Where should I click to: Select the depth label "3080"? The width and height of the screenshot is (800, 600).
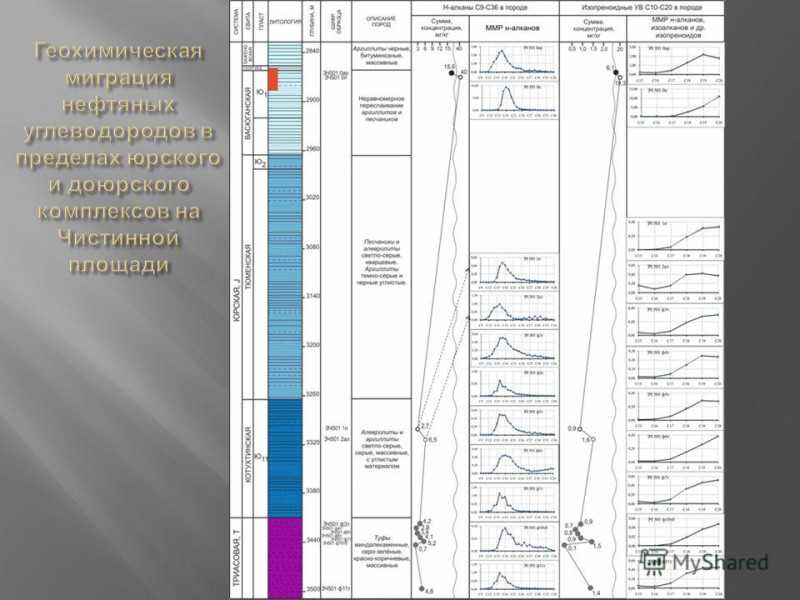[312, 247]
